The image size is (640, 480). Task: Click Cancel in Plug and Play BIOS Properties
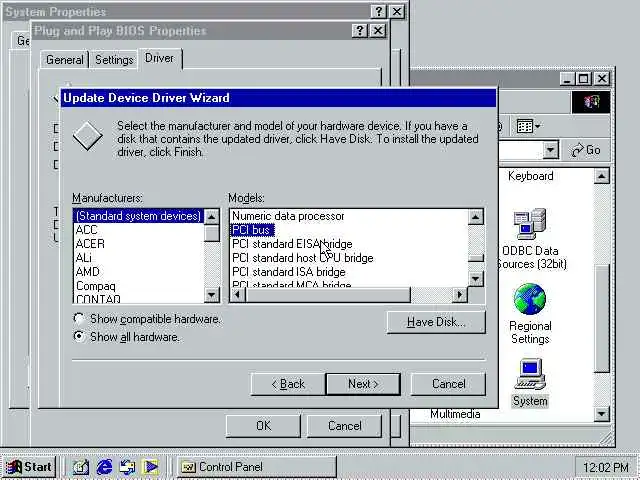[344, 426]
